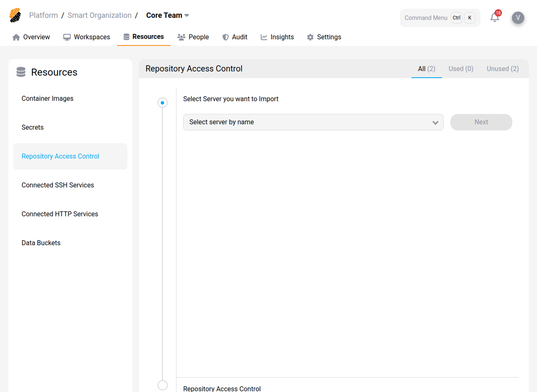Switch to the Workspaces tab
This screenshot has width=537, height=392.
(87, 37)
